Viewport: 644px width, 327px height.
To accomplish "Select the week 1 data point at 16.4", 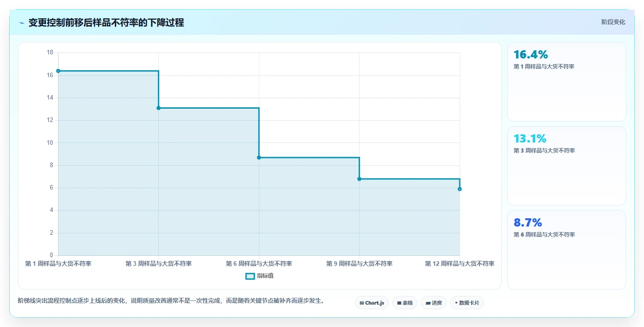I will point(58,71).
